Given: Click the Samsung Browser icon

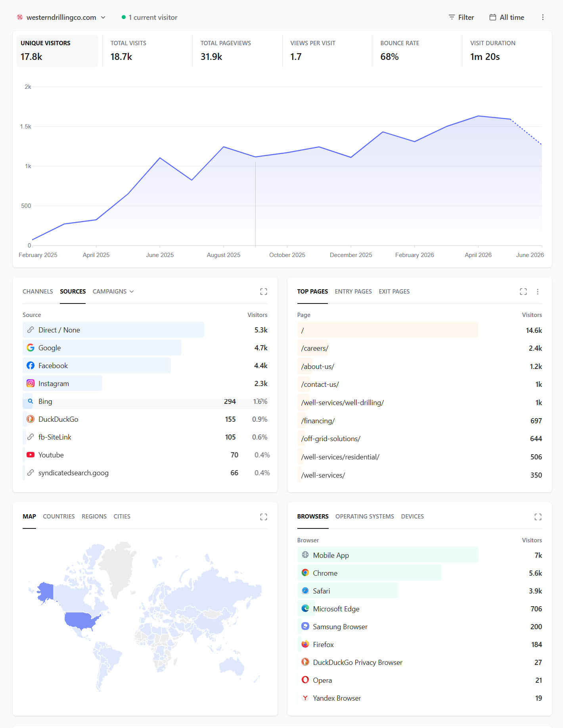Looking at the screenshot, I should pos(305,626).
